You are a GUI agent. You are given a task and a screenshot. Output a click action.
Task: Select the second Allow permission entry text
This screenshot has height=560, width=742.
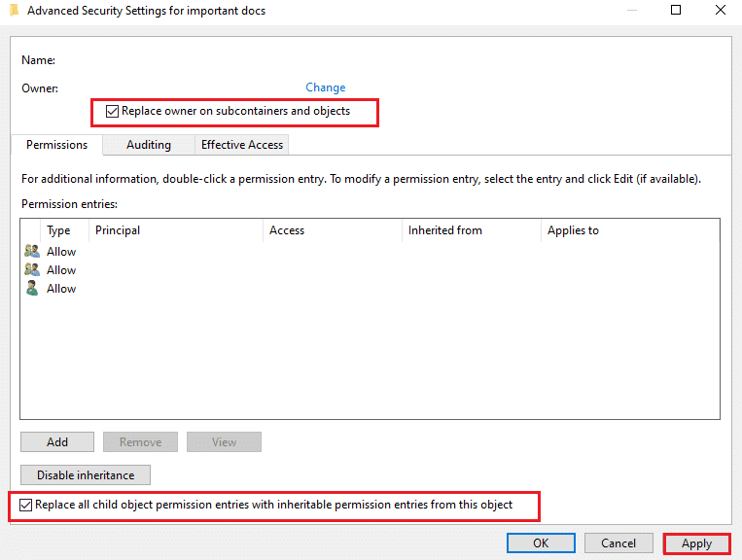pos(61,270)
